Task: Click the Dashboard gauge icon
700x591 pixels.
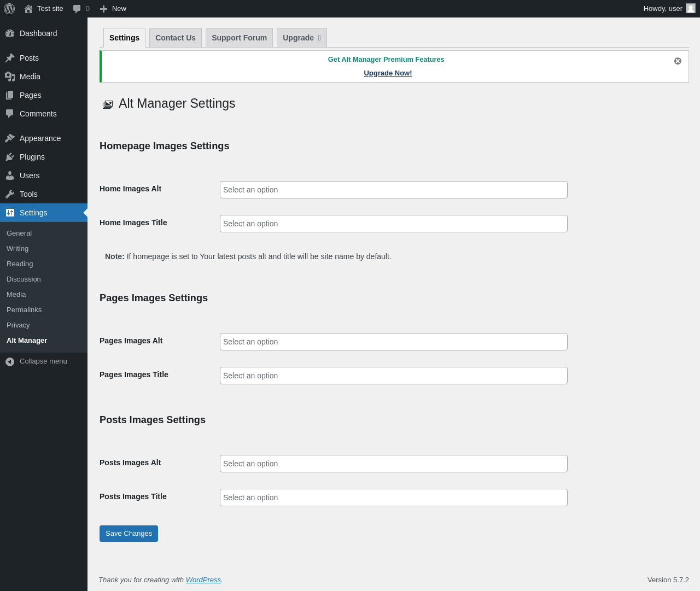Action: click(10, 33)
